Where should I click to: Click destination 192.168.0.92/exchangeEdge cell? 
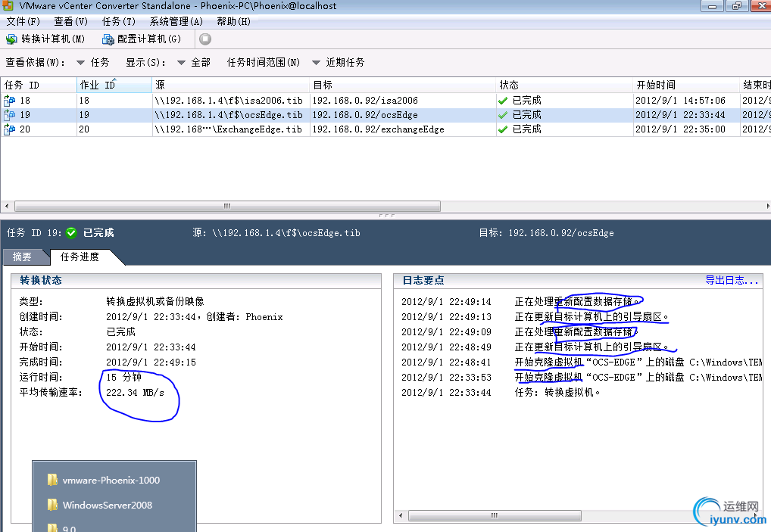(403, 129)
